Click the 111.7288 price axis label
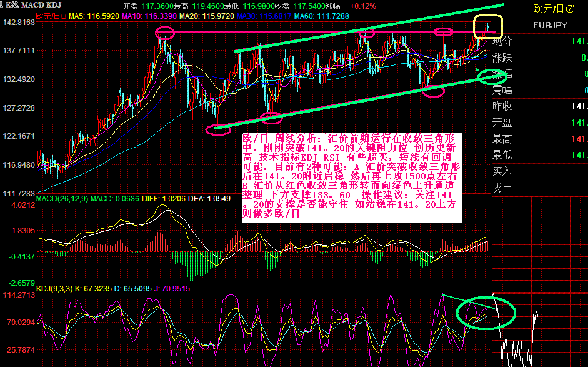Image resolution: width=588 pixels, height=367 pixels. coord(18,193)
